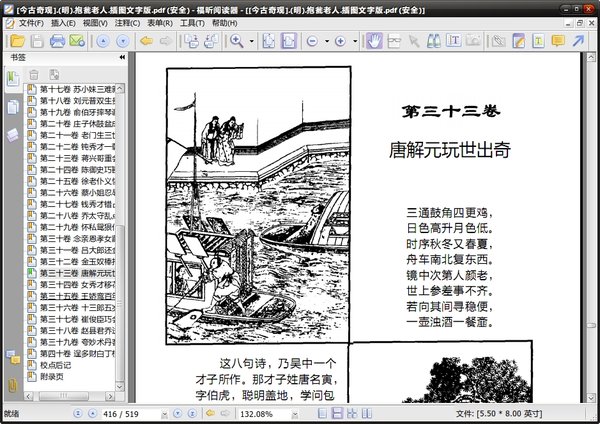Screen dimensions: 600x424
Task: Switch to continuous page layout in status bar
Action: click(x=337, y=413)
